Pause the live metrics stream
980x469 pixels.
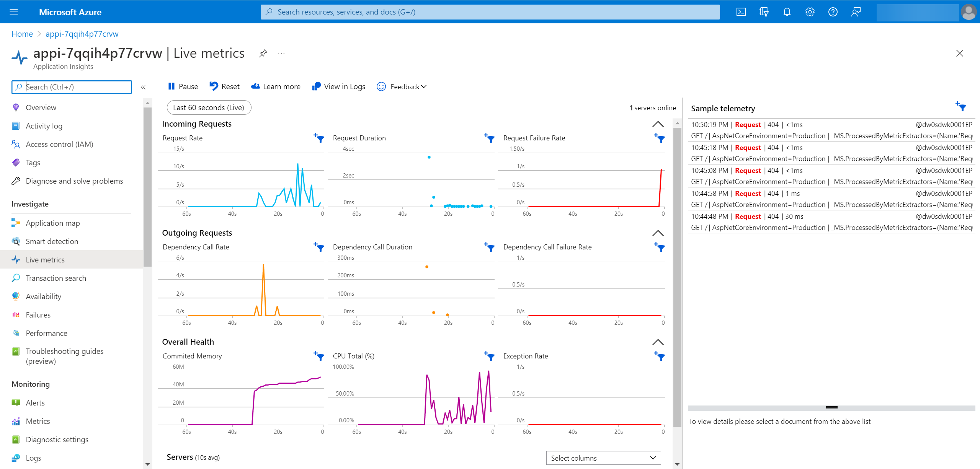point(183,86)
